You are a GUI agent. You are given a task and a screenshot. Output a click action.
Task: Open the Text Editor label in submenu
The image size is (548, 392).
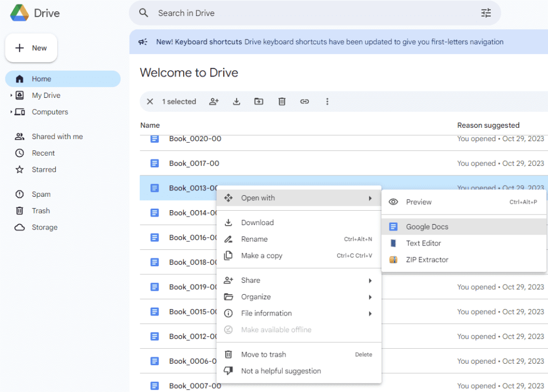423,243
